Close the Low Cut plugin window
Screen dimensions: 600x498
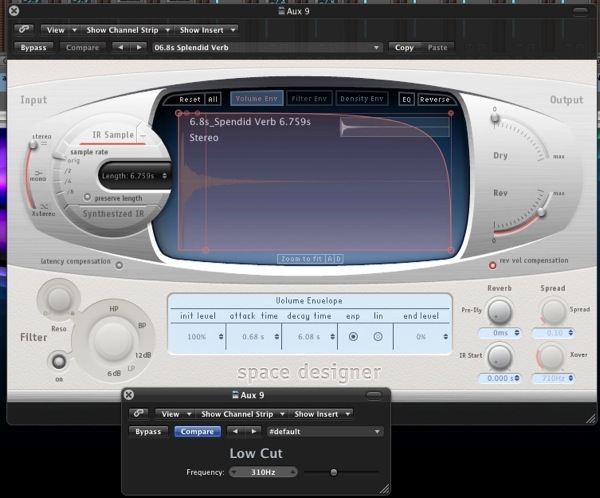tap(129, 395)
